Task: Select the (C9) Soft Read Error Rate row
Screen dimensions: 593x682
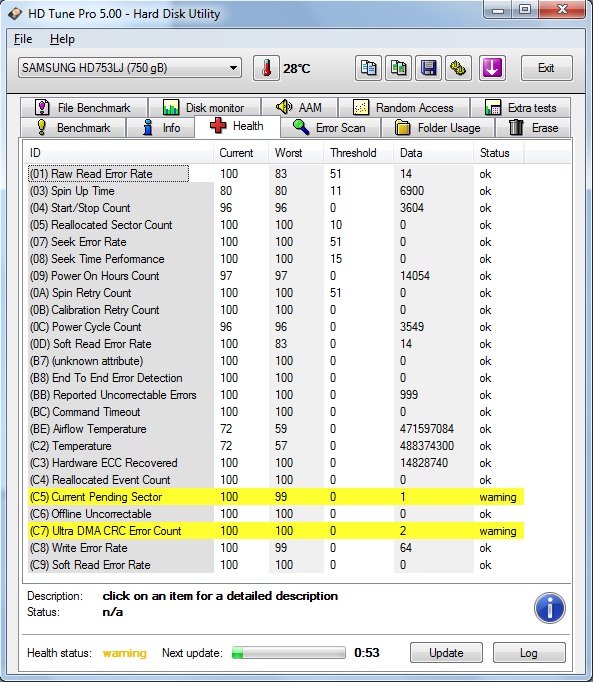Action: (276, 564)
